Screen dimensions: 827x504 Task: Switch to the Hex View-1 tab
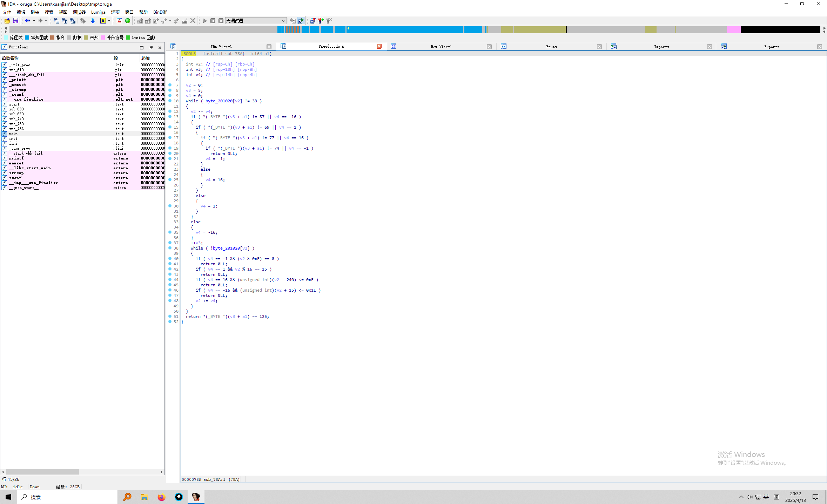441,47
